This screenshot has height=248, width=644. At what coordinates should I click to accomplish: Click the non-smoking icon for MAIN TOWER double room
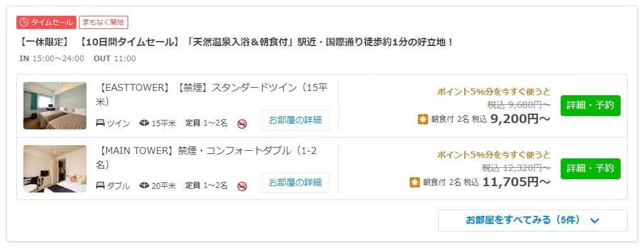click(x=242, y=186)
